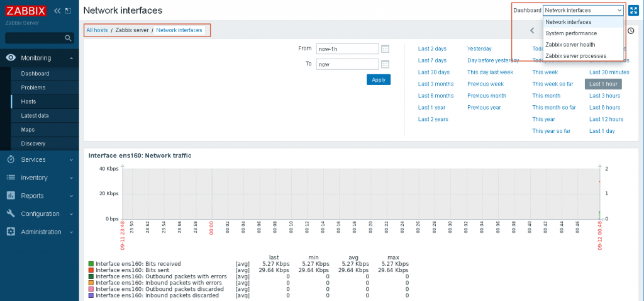Expand the Configuration menu section

[71, 214]
